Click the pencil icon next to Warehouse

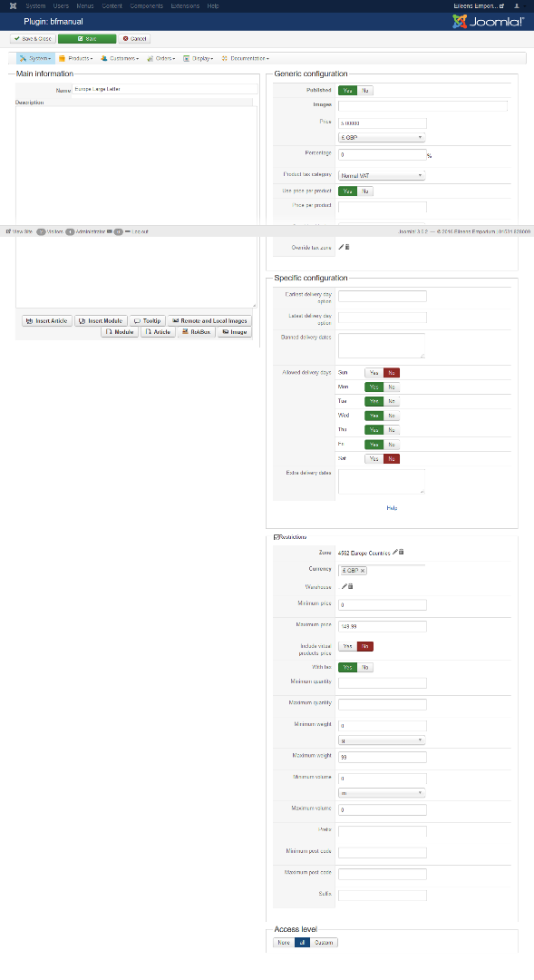(x=345, y=586)
